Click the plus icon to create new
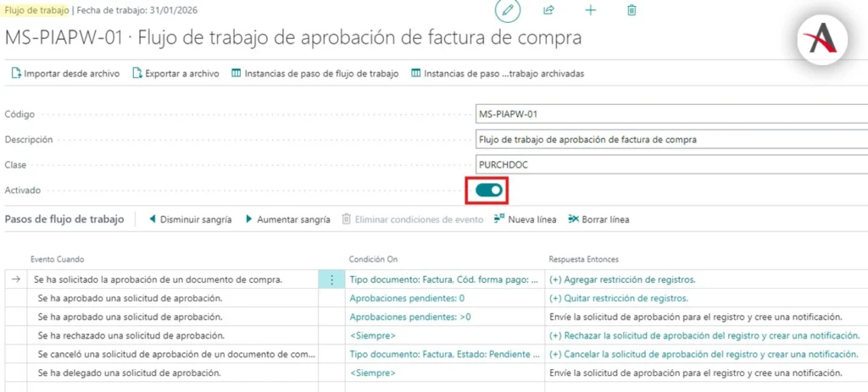This screenshot has height=392, width=868. pos(591,10)
